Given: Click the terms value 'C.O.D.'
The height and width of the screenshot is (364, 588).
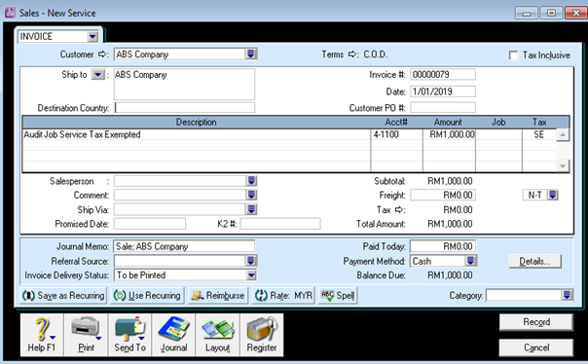Looking at the screenshot, I should [x=376, y=55].
